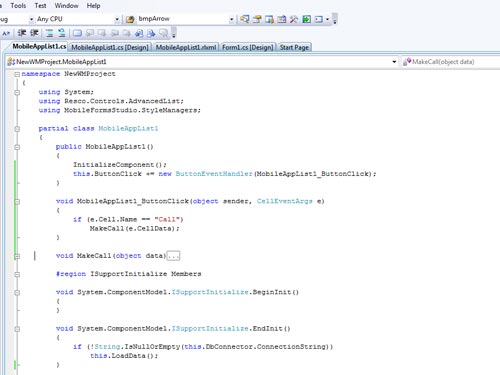Viewport: 500px width, 375px height.
Task: Collapse the namespace NewWMProject block
Action: point(17,74)
